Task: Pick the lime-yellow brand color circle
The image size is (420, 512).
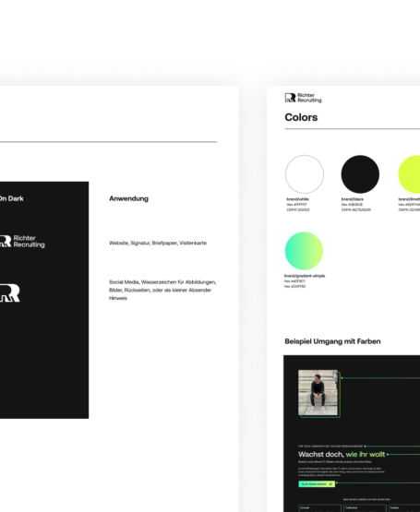Action: (409, 174)
